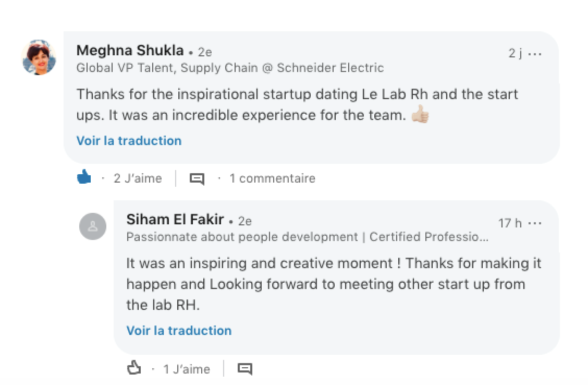Like Siham El Fakir's reply
The image size is (588, 385).
pos(134,368)
